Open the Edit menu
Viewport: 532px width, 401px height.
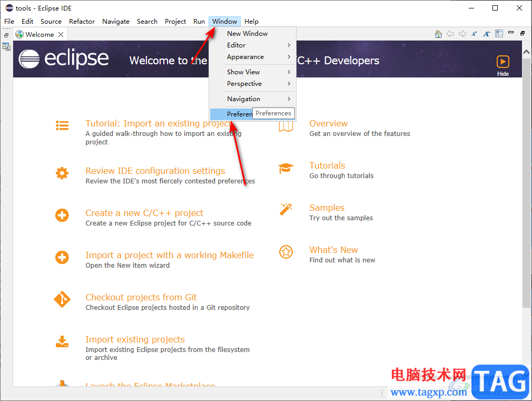pos(27,22)
